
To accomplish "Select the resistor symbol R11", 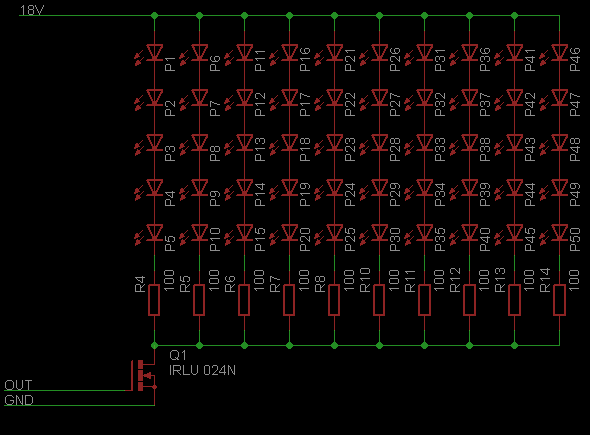I will [424, 300].
